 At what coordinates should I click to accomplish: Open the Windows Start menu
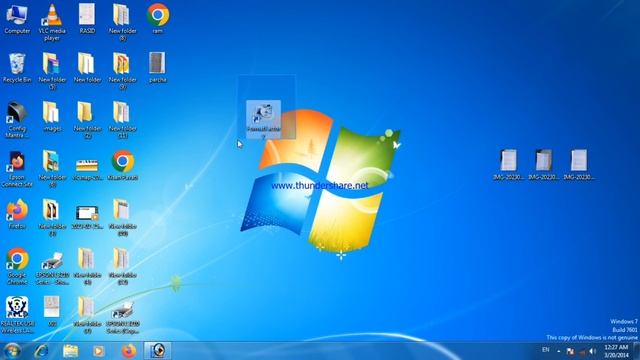pyautogui.click(x=12, y=351)
